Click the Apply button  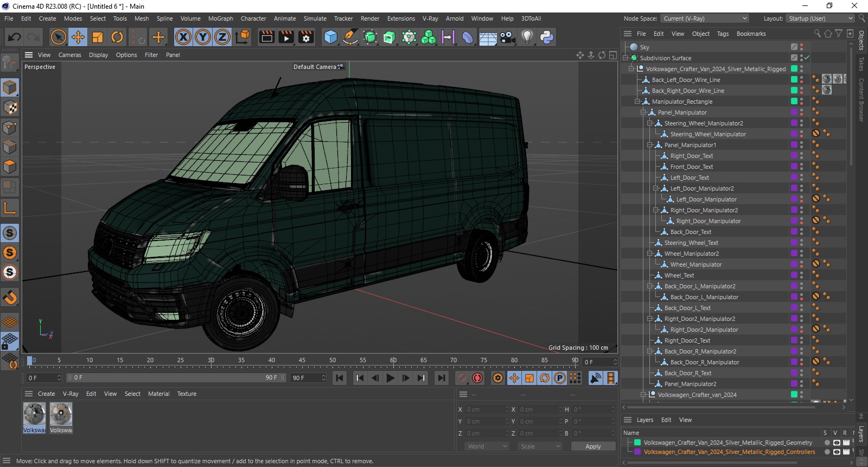coord(593,446)
